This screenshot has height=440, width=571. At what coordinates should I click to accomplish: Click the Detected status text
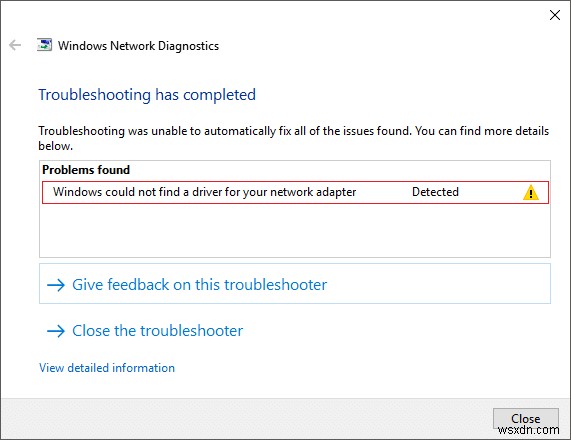click(435, 192)
